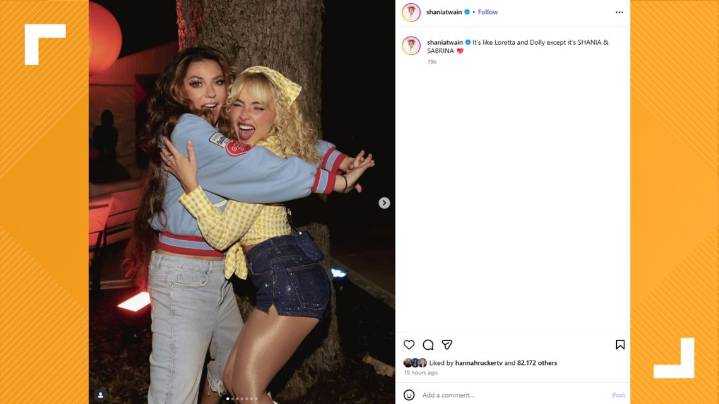Go to next photo with the arrow
The height and width of the screenshot is (404, 719).
(x=384, y=203)
